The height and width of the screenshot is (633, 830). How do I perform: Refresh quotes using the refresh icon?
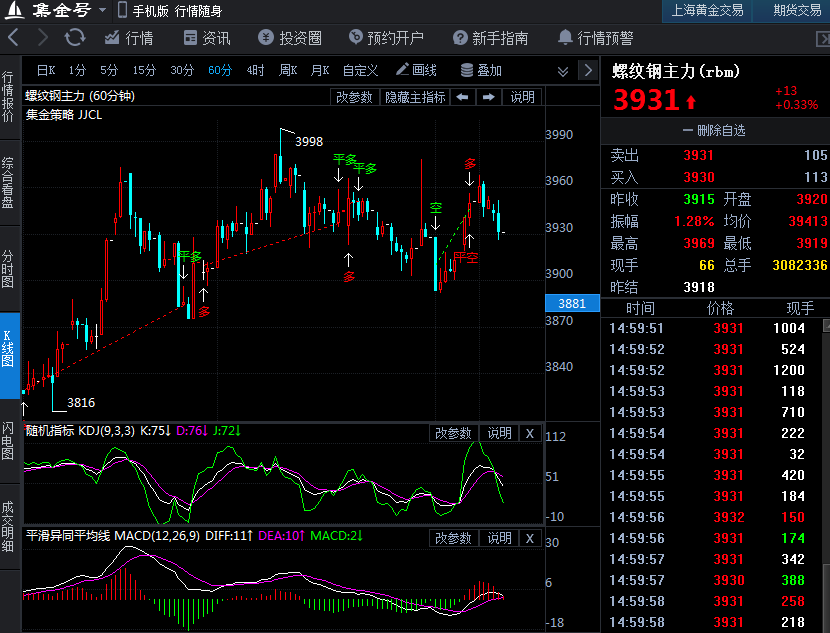[x=75, y=38]
